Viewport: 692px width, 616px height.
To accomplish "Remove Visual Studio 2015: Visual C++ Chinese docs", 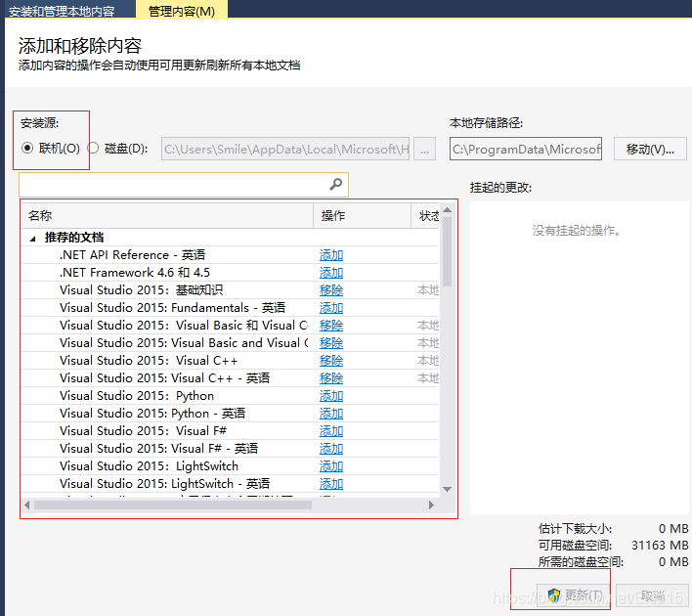I will coord(331,361).
